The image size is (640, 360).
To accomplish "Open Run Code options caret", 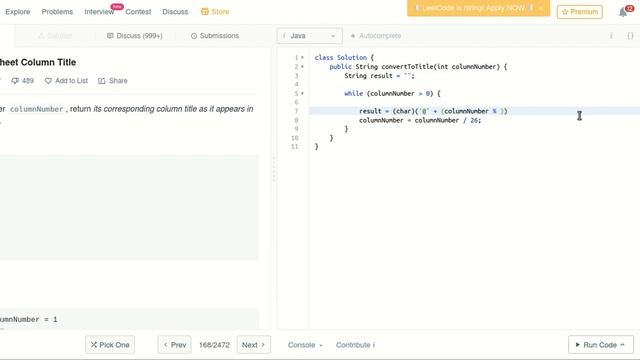I will (x=622, y=345).
